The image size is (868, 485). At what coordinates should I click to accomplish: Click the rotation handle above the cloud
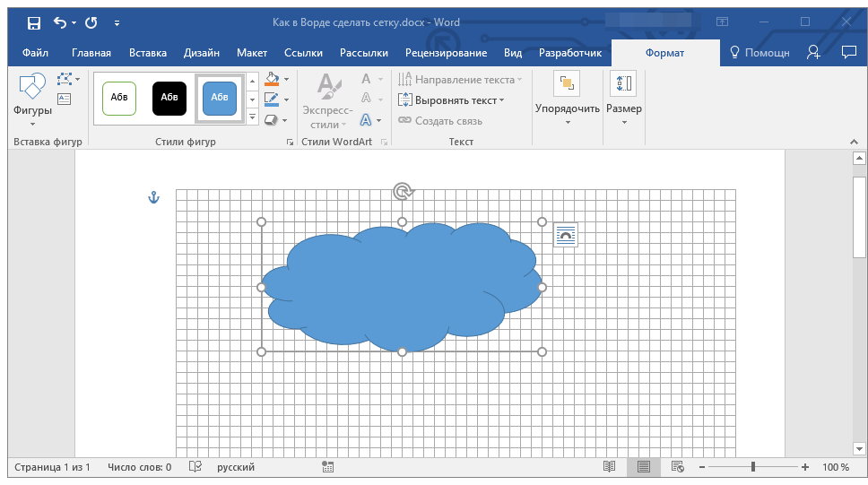(x=403, y=191)
